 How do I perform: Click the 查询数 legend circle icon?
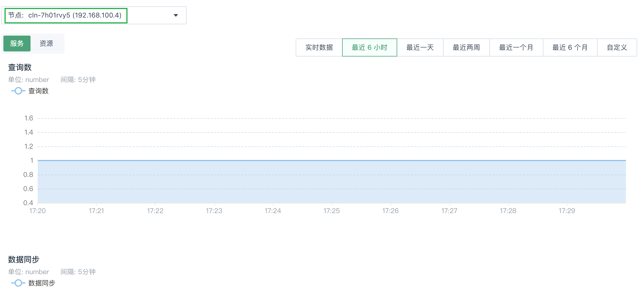point(18,91)
